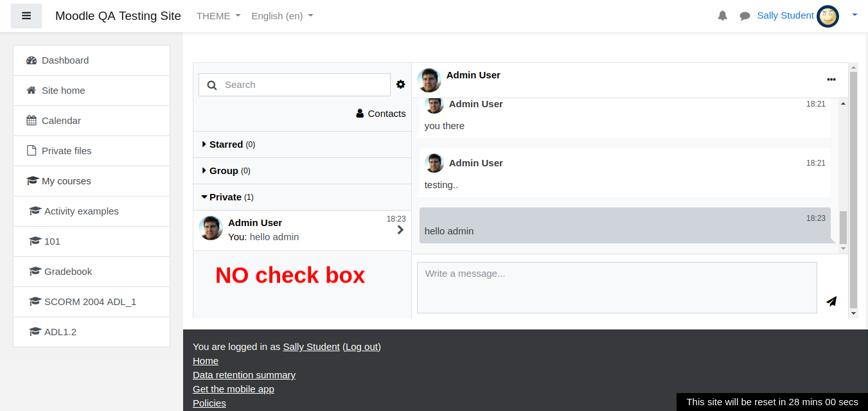Click the Site home house icon

tap(31, 91)
